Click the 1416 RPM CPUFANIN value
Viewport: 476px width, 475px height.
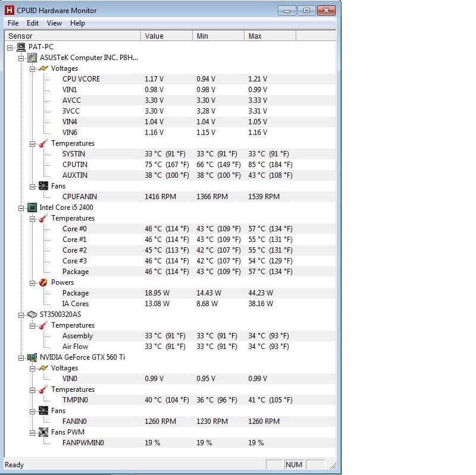click(160, 197)
